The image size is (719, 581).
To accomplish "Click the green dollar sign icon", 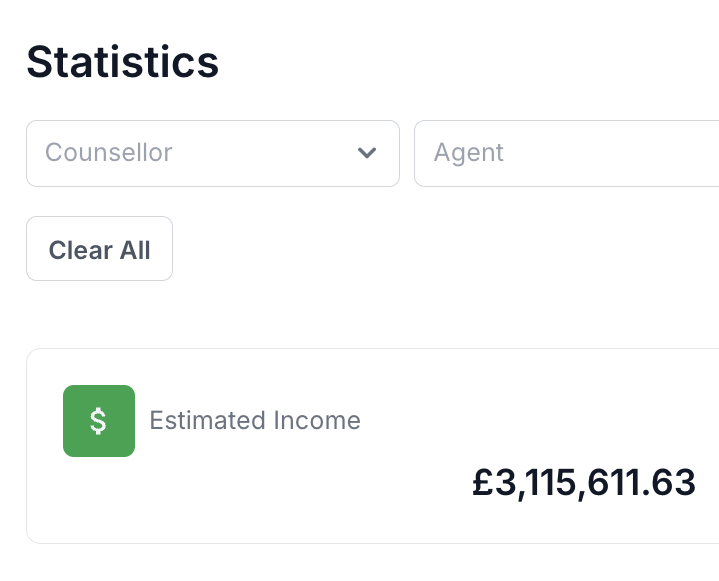I will pyautogui.click(x=99, y=421).
